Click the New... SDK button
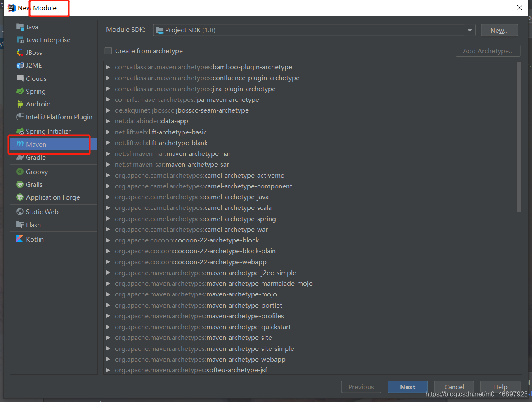The image size is (532, 402). click(499, 30)
